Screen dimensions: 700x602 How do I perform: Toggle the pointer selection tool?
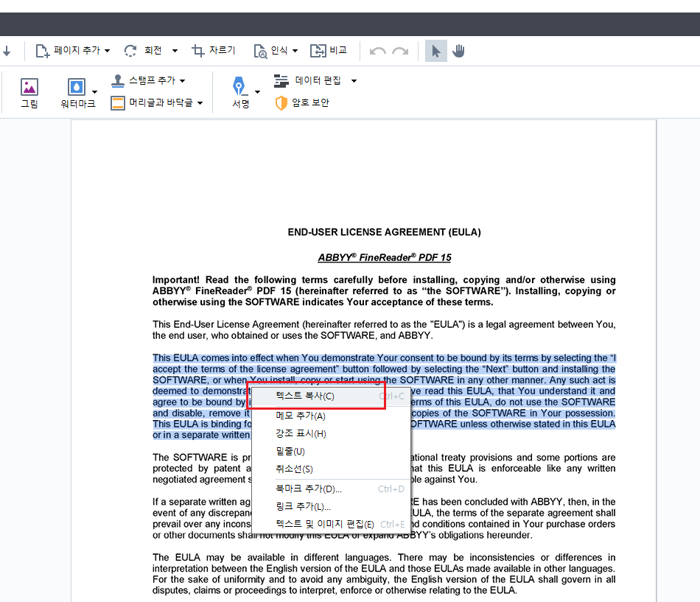pyautogui.click(x=436, y=51)
